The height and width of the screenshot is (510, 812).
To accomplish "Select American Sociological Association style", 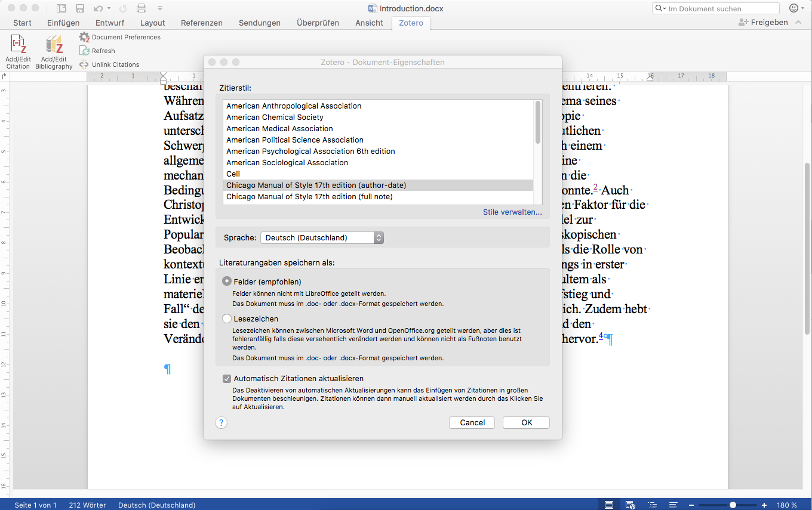I will click(379, 162).
